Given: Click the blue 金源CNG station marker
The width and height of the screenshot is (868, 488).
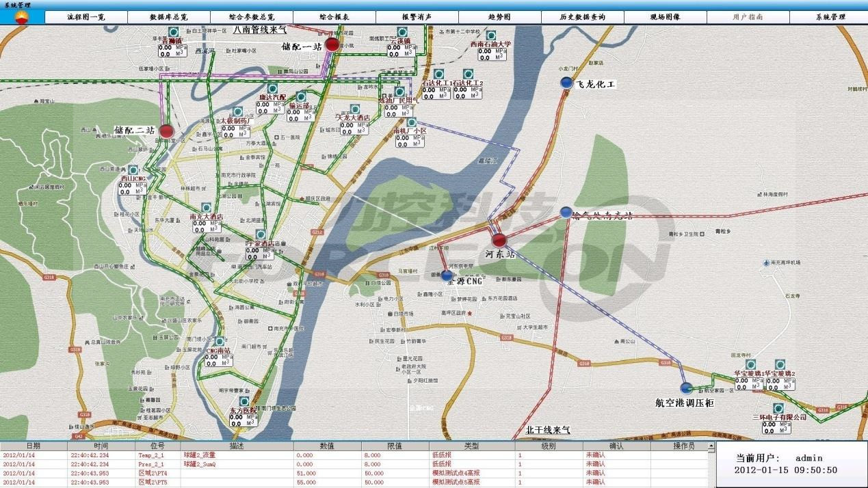Looking at the screenshot, I should coord(447,275).
